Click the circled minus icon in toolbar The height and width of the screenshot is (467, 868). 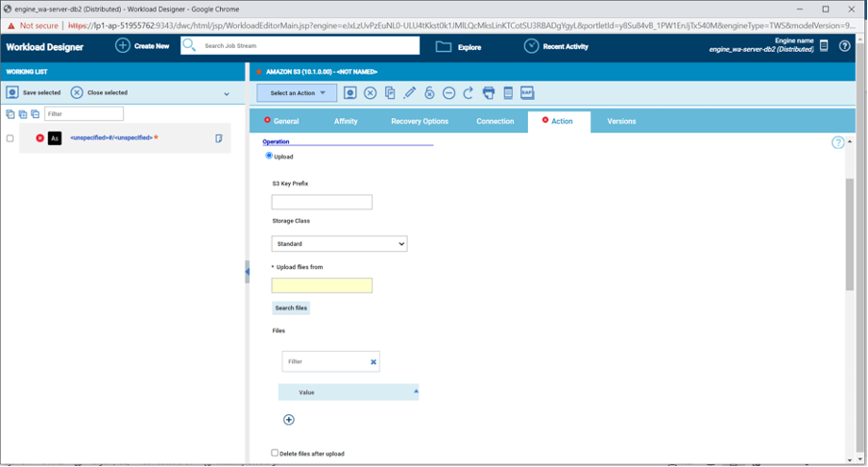click(x=448, y=93)
